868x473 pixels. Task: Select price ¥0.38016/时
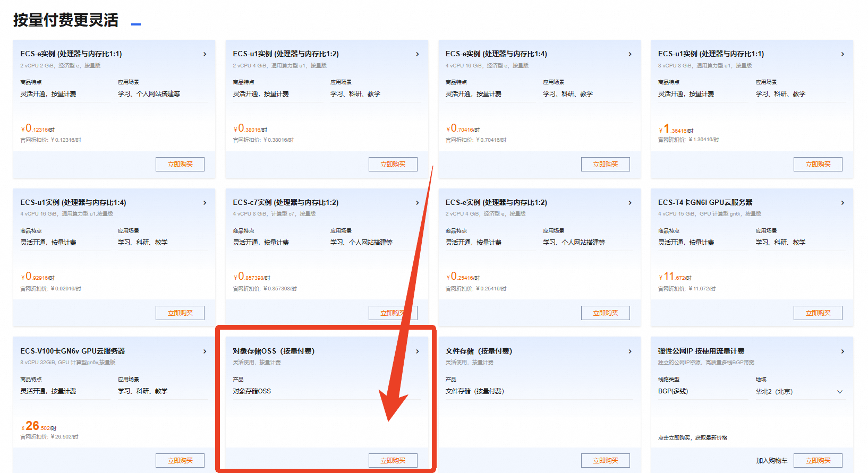point(250,128)
